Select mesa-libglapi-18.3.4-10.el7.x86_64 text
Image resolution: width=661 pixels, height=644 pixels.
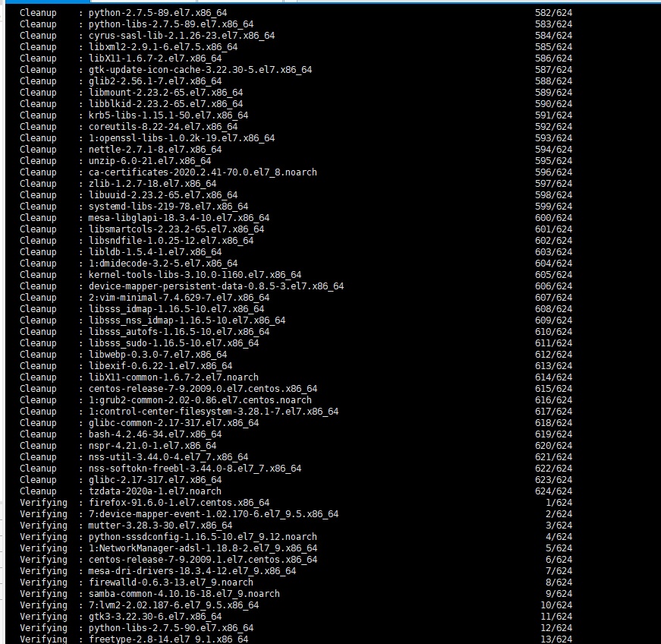coord(179,218)
